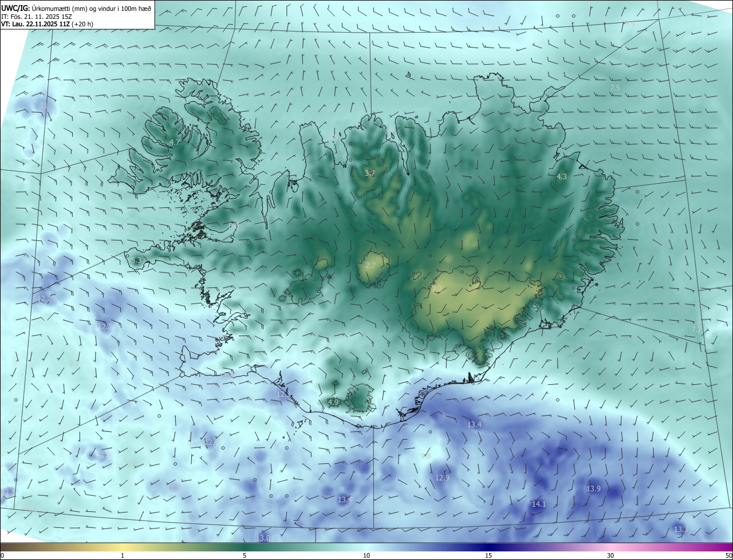Image resolution: width=733 pixels, height=560 pixels.
Task: Click the 3.7 value on the map
Action: 370,173
